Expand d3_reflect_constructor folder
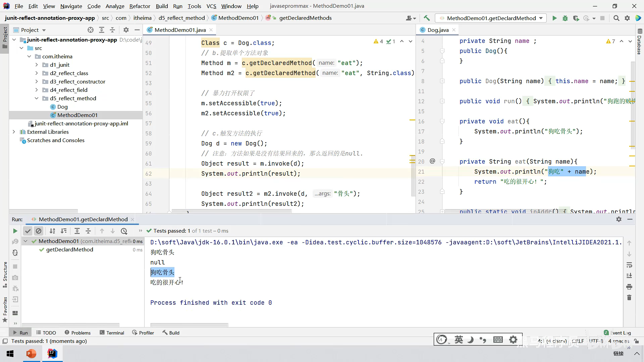 coord(37,81)
